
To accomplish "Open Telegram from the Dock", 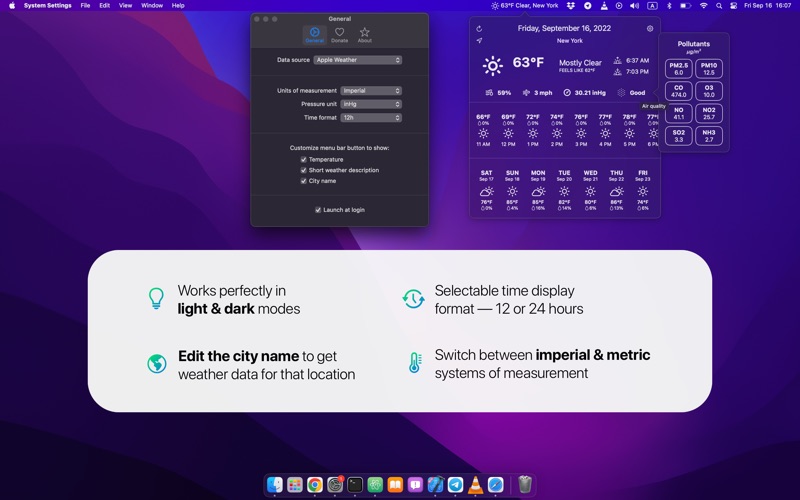I will (x=455, y=484).
